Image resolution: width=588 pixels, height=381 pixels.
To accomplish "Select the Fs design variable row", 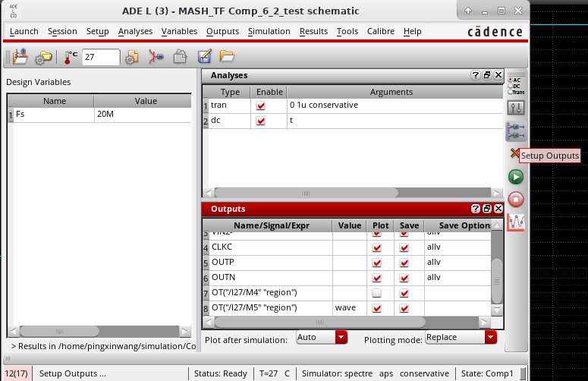I will tap(99, 115).
